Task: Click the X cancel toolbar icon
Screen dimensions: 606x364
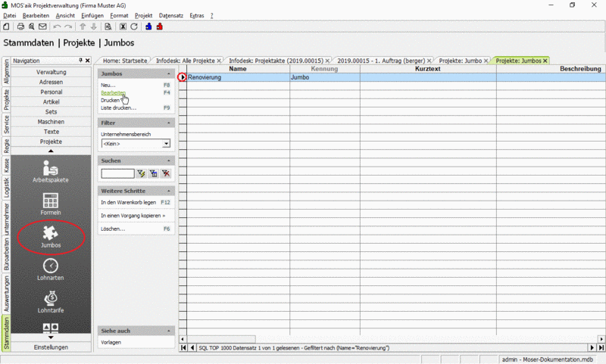Action: (x=123, y=26)
